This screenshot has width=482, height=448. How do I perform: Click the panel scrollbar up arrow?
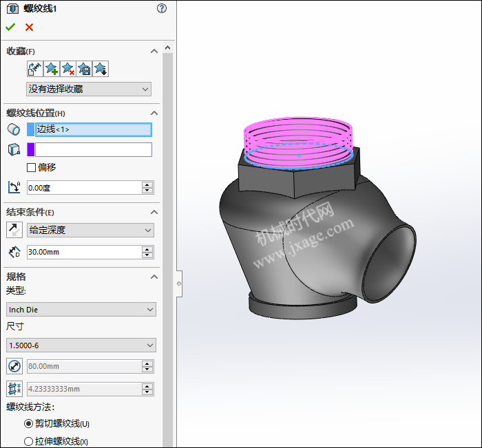167,47
